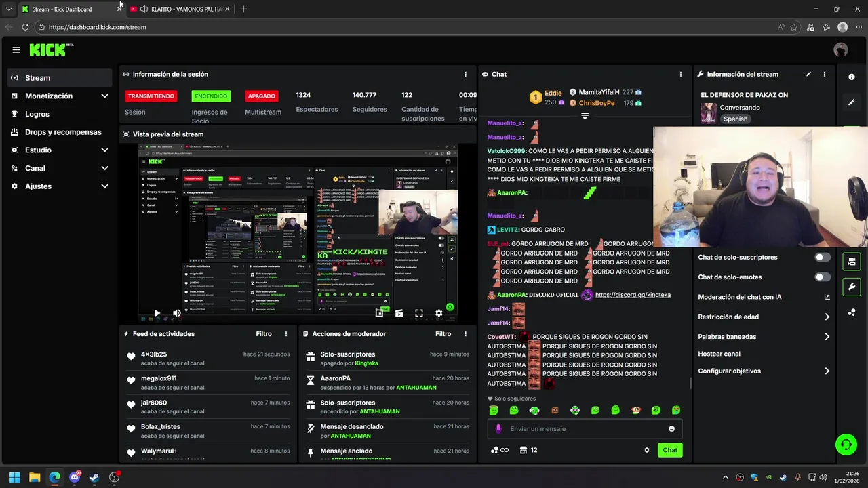Click the APAGADO Multistream badge
The image size is (868, 488).
[x=261, y=96]
